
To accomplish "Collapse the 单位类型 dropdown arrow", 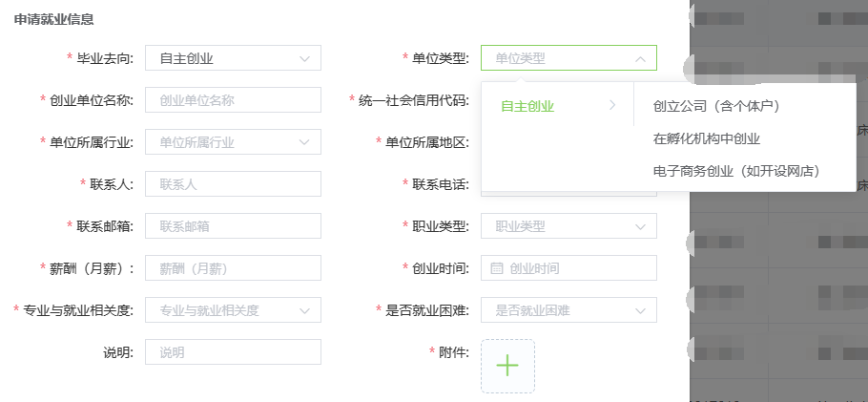I will pyautogui.click(x=640, y=58).
